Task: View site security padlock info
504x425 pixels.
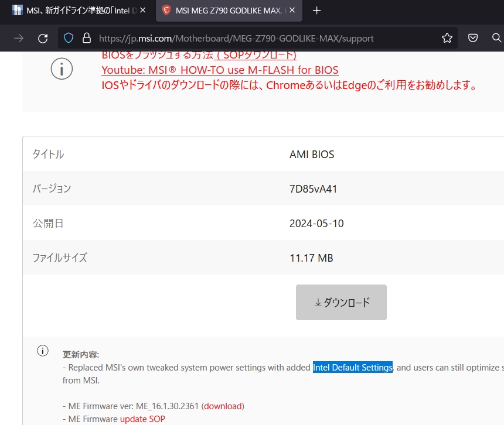Action: [87, 38]
